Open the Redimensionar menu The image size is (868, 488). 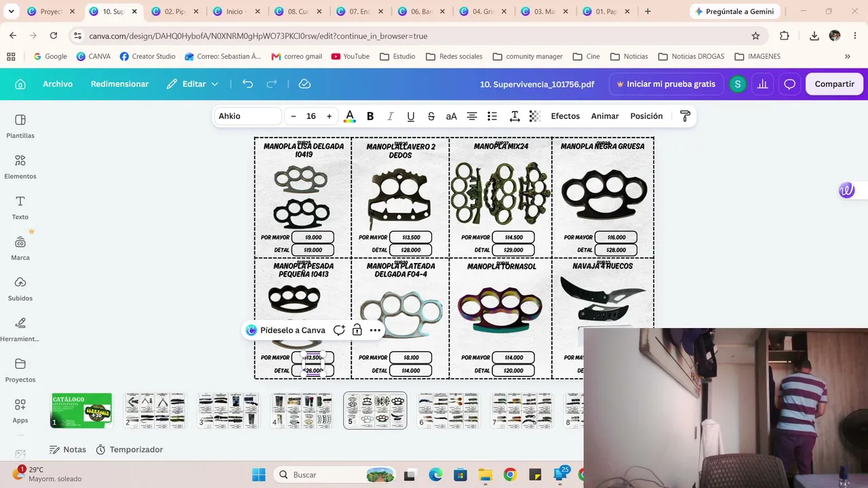tap(120, 84)
